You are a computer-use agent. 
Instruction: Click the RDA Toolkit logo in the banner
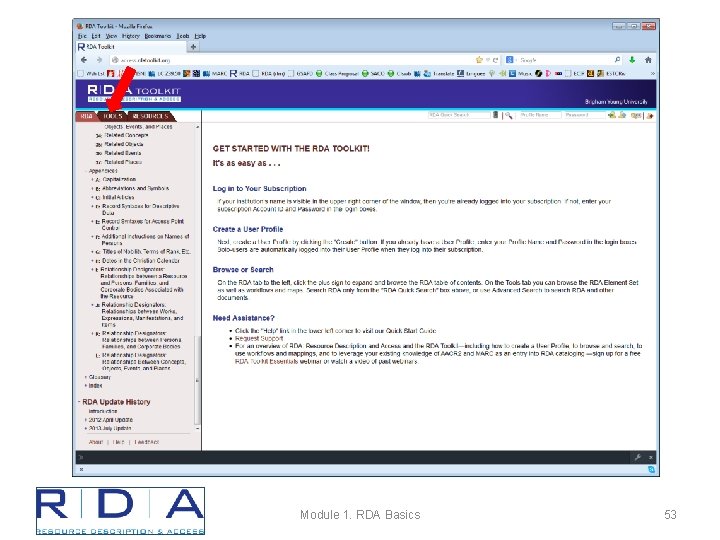(x=134, y=93)
